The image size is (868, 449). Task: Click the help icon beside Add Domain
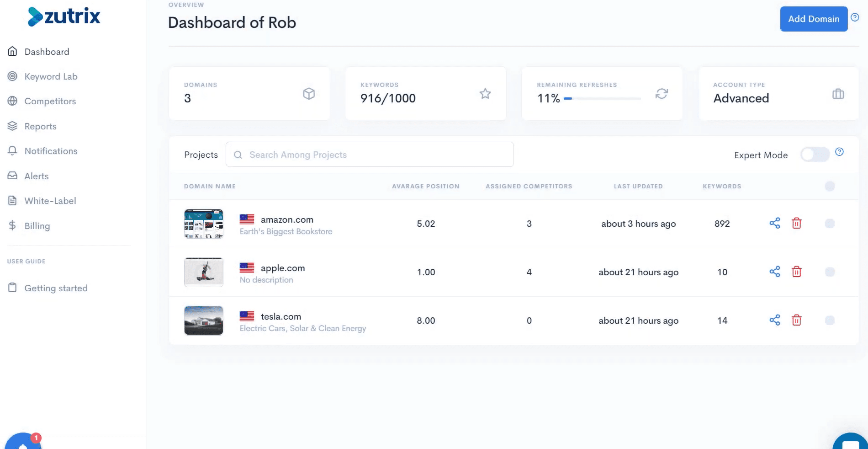(855, 17)
